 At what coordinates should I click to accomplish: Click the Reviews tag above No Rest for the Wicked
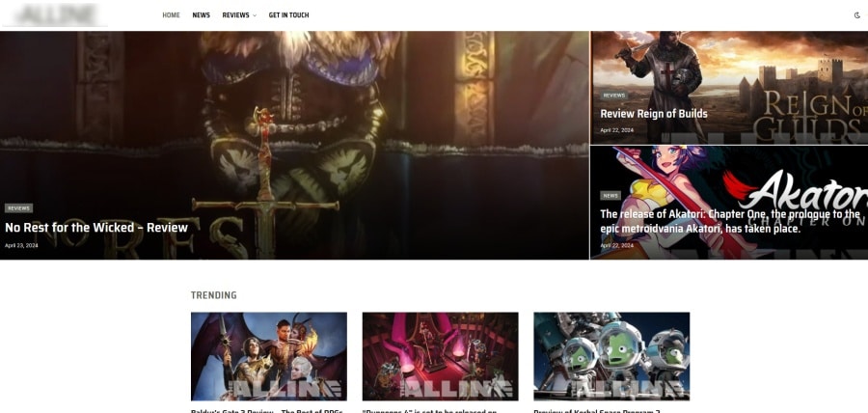19,208
